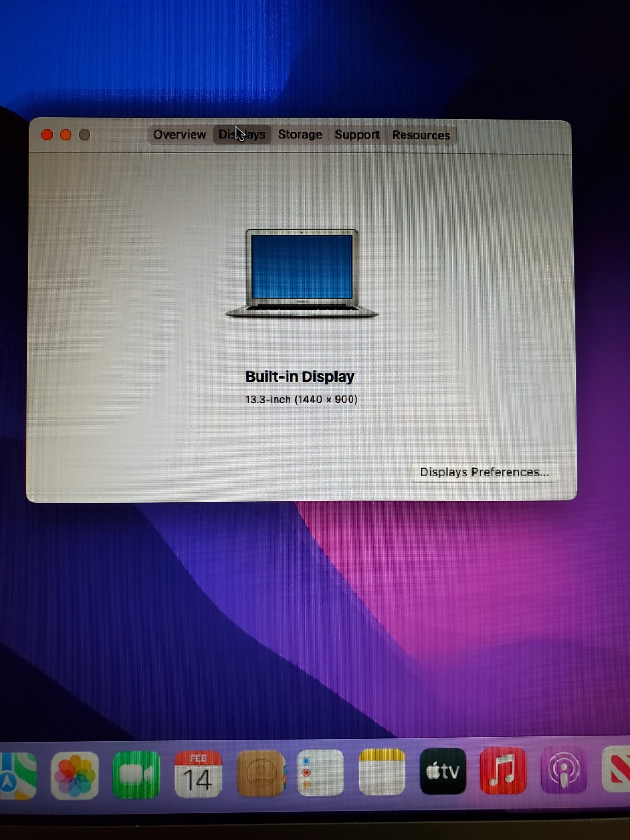Image resolution: width=630 pixels, height=840 pixels.
Task: Click the MacBook Air display image
Action: coord(302,274)
